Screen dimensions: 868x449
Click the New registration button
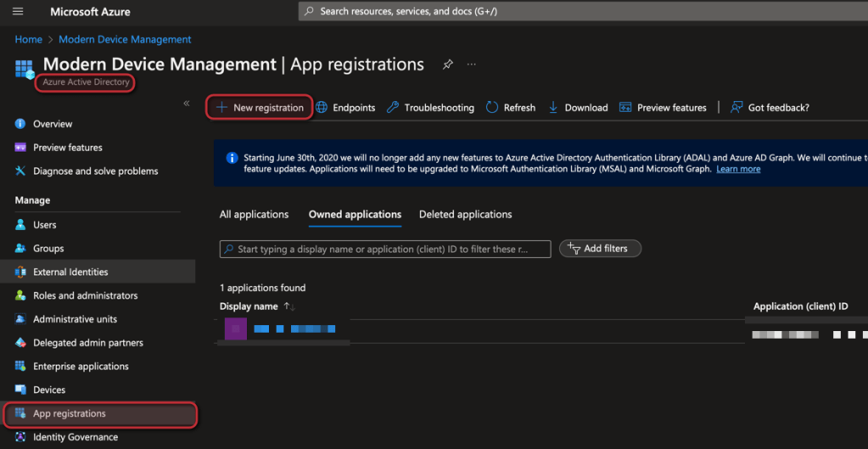260,108
